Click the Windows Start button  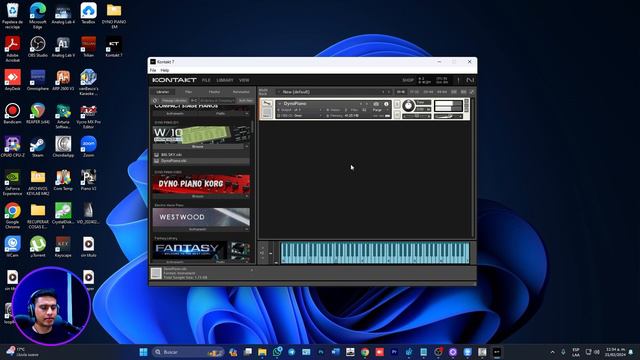(143, 352)
